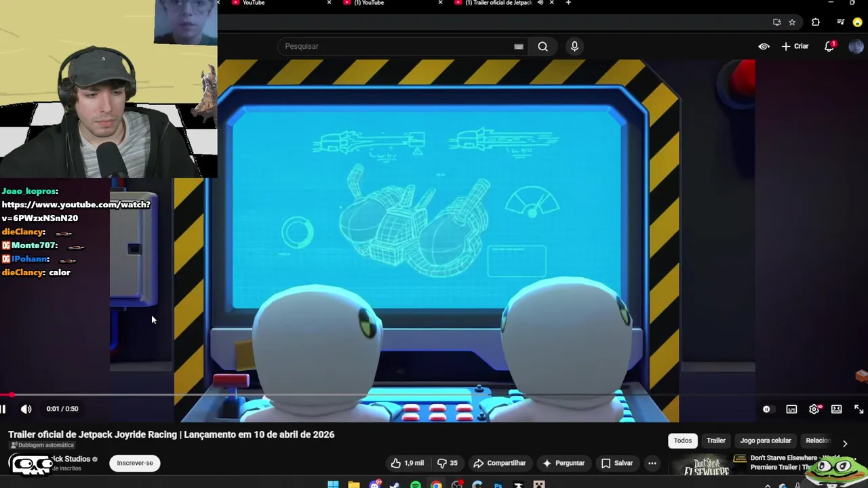Open YouTube notifications bell
Image resolution: width=868 pixels, height=488 pixels.
829,46
